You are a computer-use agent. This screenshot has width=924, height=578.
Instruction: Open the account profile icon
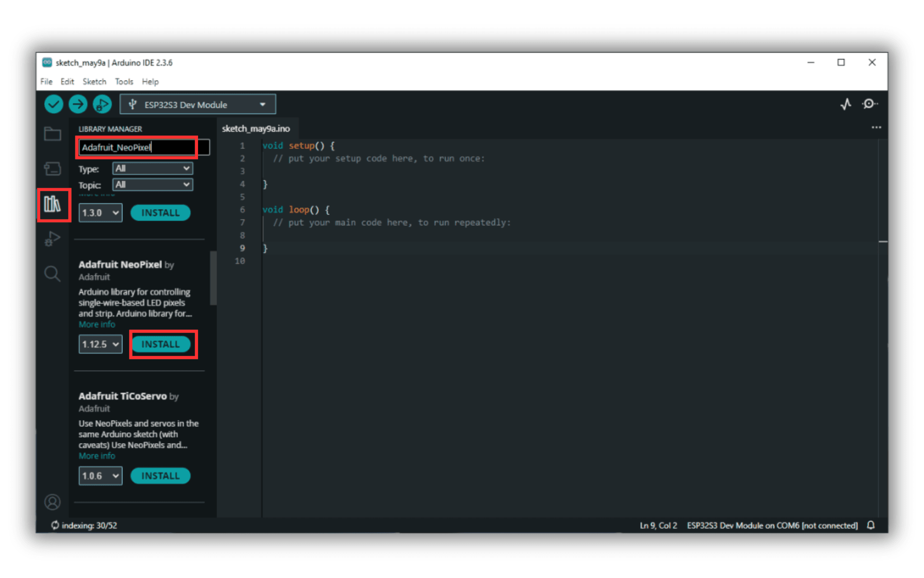point(52,502)
